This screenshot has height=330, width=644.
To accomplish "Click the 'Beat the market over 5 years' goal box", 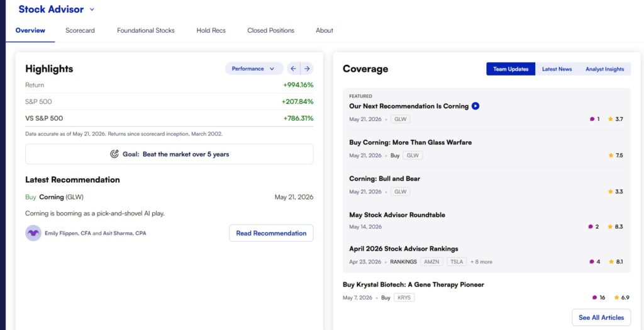I will [169, 154].
